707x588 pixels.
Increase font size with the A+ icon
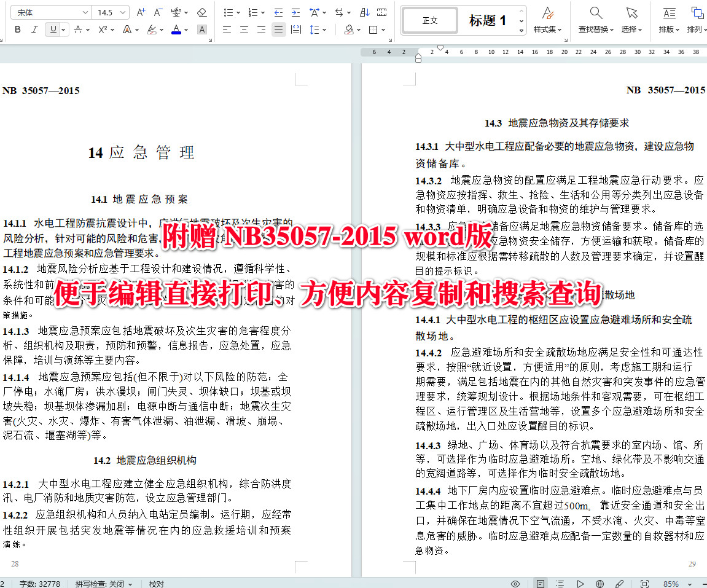141,13
